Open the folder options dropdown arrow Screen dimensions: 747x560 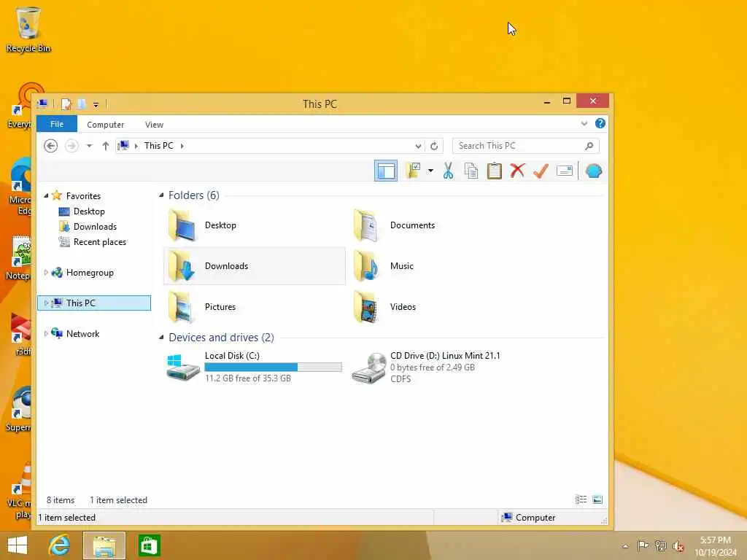(430, 171)
